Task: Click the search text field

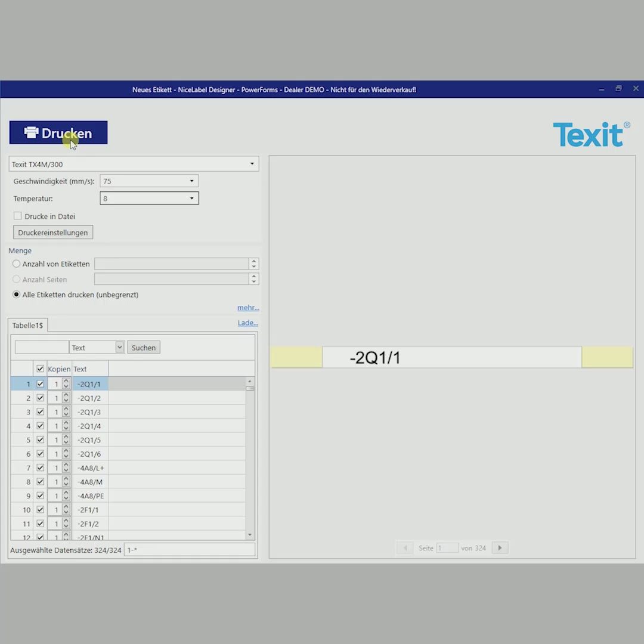Action: (x=42, y=347)
